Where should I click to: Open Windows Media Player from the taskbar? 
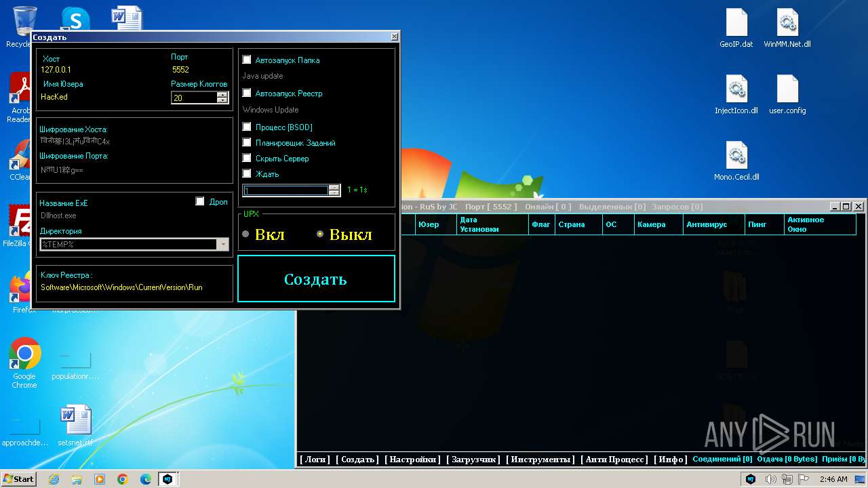coord(100,479)
